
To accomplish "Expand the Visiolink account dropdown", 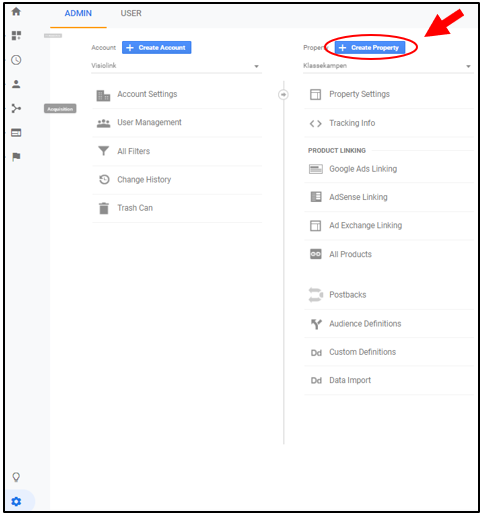I will pyautogui.click(x=176, y=66).
